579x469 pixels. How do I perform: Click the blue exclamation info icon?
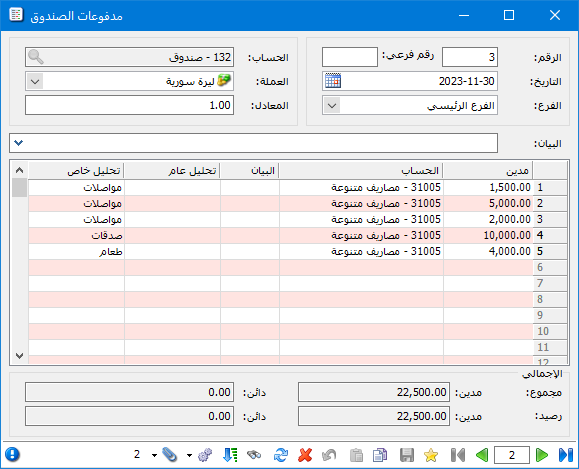point(13,455)
